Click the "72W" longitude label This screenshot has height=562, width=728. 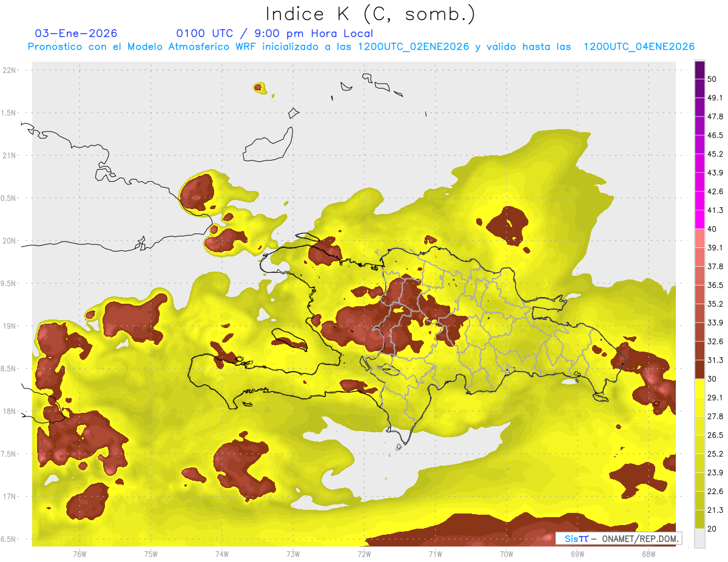[364, 554]
